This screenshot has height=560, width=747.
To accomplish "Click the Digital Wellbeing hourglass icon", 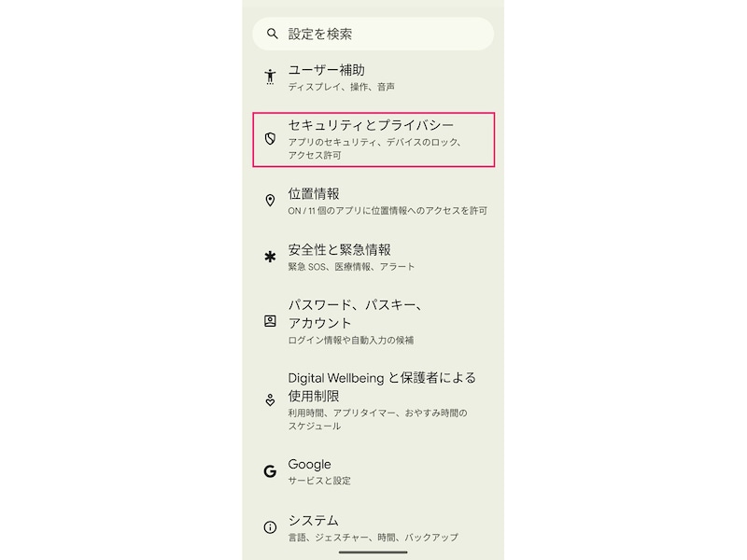I will click(269, 396).
